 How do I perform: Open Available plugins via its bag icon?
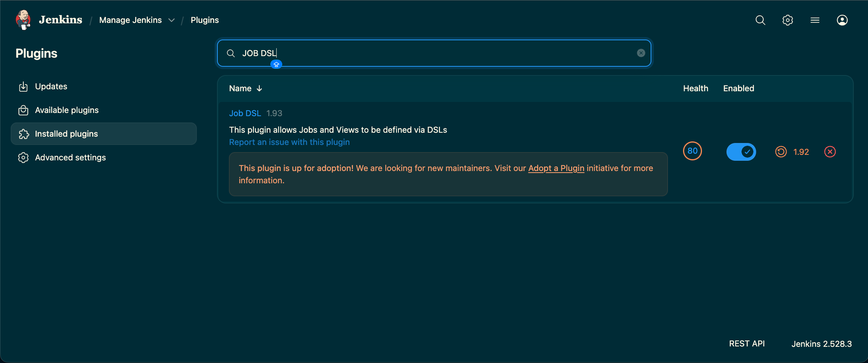pos(23,110)
